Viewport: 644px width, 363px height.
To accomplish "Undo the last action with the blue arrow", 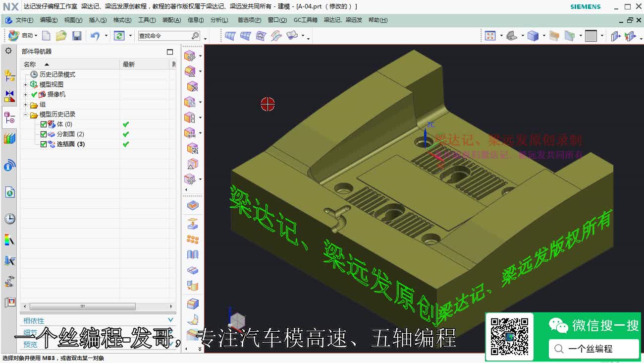I will 95,36.
